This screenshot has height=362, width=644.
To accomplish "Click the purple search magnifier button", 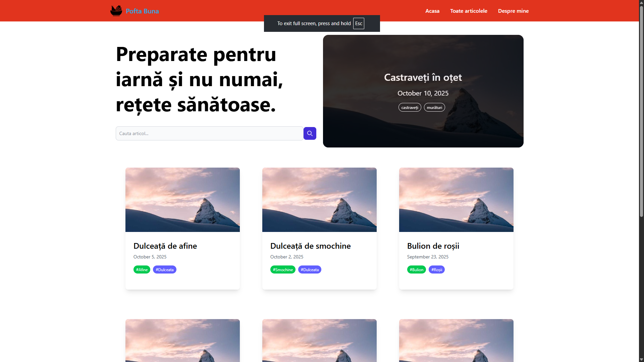I will tap(310, 133).
